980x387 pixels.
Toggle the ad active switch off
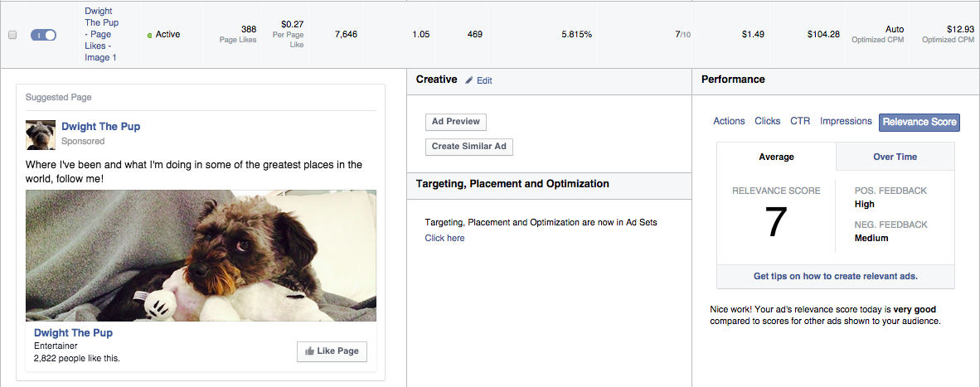click(43, 35)
